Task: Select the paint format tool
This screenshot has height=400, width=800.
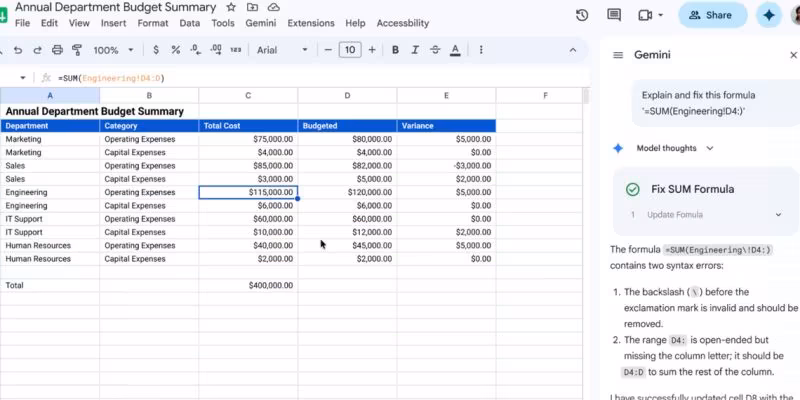Action: point(77,50)
